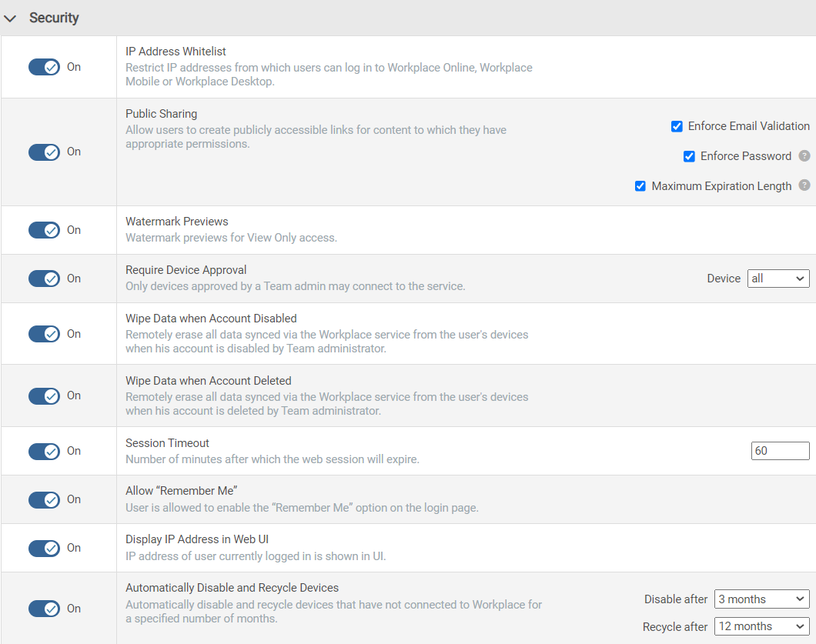This screenshot has height=644, width=816.
Task: Toggle the Session Timeout switch
Action: pyautogui.click(x=44, y=451)
